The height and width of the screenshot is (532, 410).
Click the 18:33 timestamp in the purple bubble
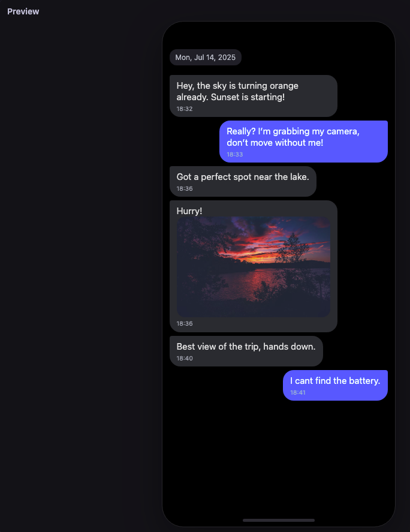235,154
